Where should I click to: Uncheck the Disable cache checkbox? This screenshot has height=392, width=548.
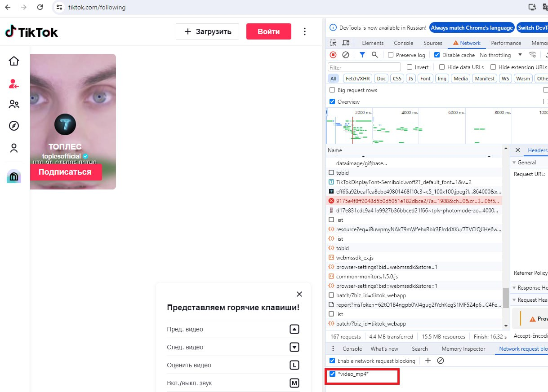(x=437, y=55)
